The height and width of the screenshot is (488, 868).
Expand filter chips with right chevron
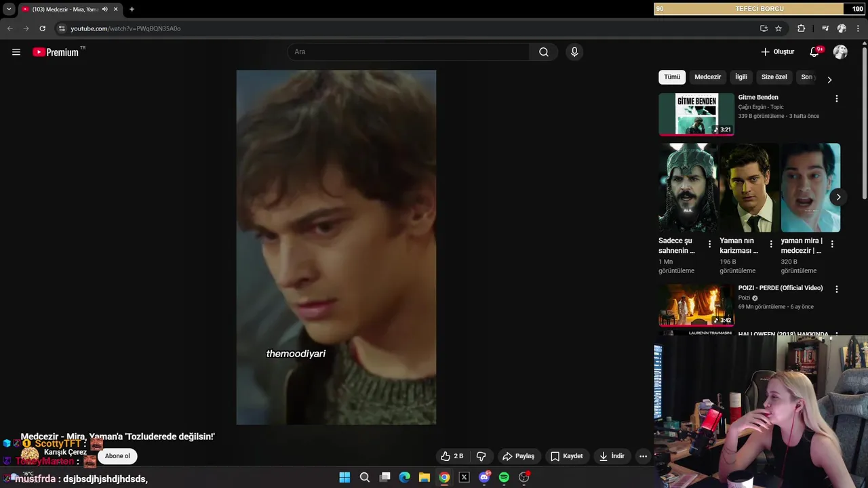(829, 80)
